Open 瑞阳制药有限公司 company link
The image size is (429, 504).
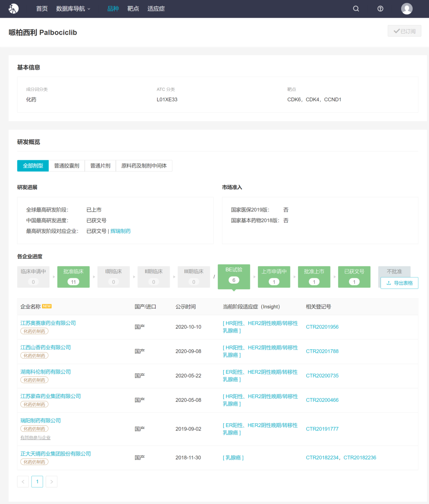[x=41, y=420]
